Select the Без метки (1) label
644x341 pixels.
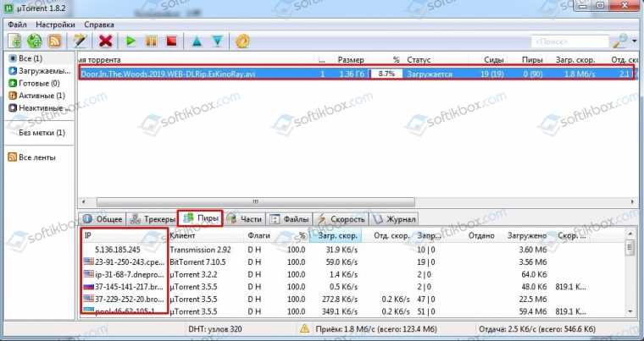pos(42,133)
